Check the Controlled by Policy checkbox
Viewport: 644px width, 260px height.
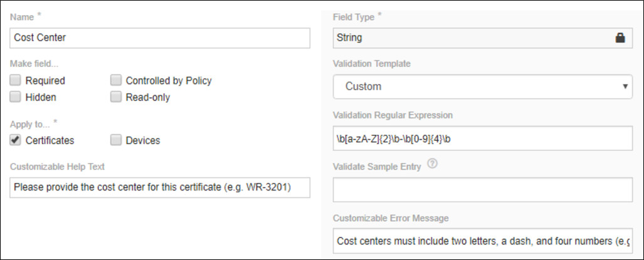click(116, 80)
